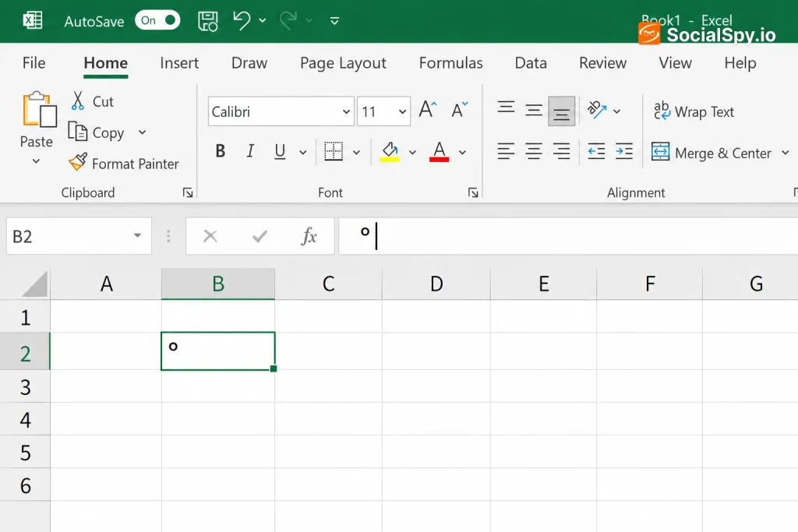Click the Borders grid icon
This screenshot has width=798, height=532.
point(334,151)
